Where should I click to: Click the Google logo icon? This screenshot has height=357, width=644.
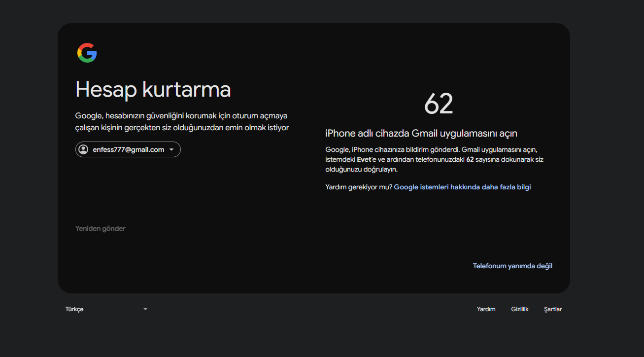pyautogui.click(x=87, y=53)
